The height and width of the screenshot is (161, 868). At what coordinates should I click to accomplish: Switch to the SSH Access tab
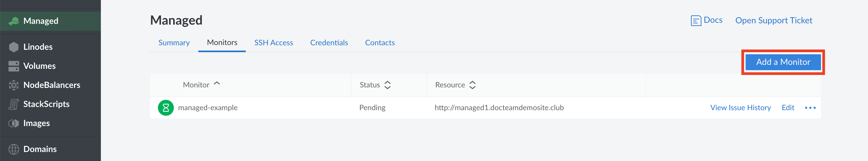(274, 43)
